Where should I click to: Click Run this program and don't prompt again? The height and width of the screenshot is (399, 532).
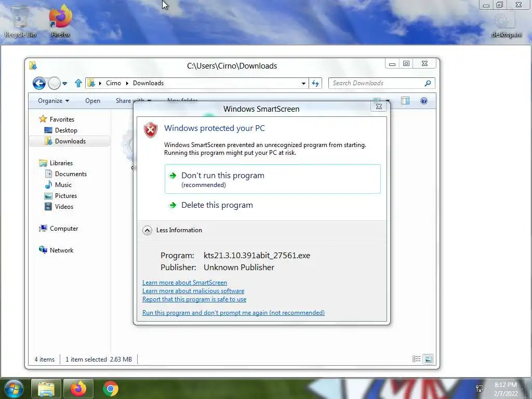233,313
